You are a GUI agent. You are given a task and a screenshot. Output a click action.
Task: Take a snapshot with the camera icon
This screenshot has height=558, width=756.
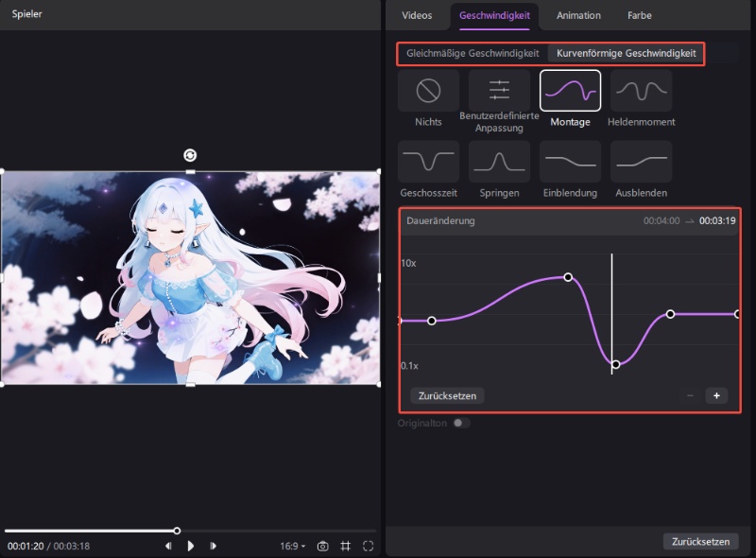(x=323, y=546)
